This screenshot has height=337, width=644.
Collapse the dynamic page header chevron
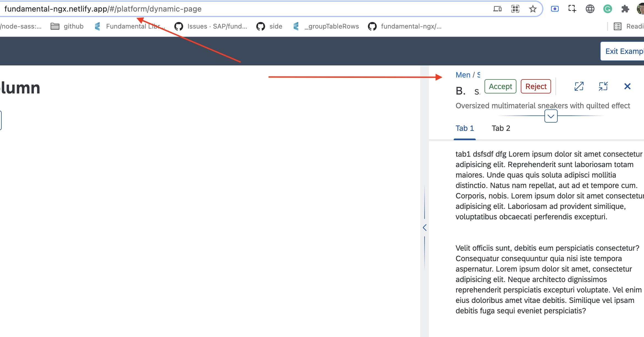click(551, 116)
